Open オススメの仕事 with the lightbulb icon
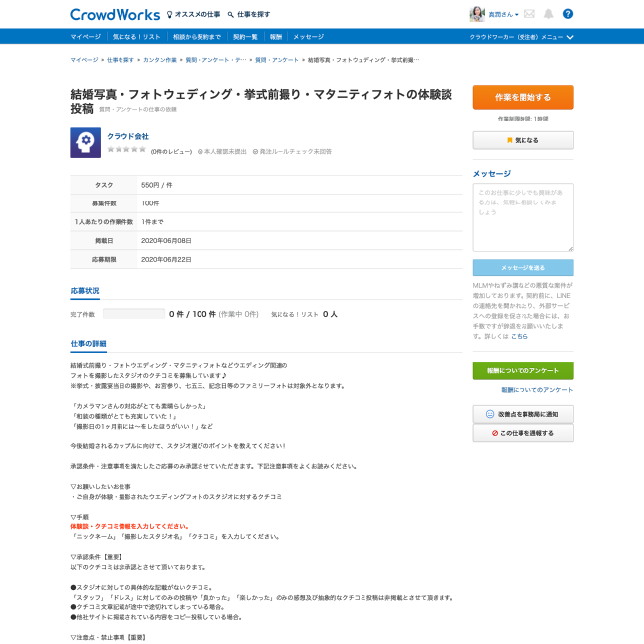The height and width of the screenshot is (644, 644). click(x=192, y=15)
